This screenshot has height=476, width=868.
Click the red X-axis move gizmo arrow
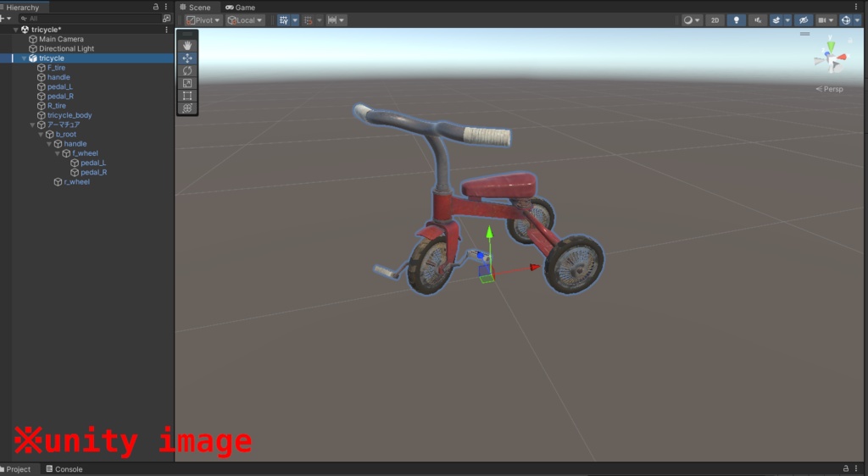[x=534, y=268]
